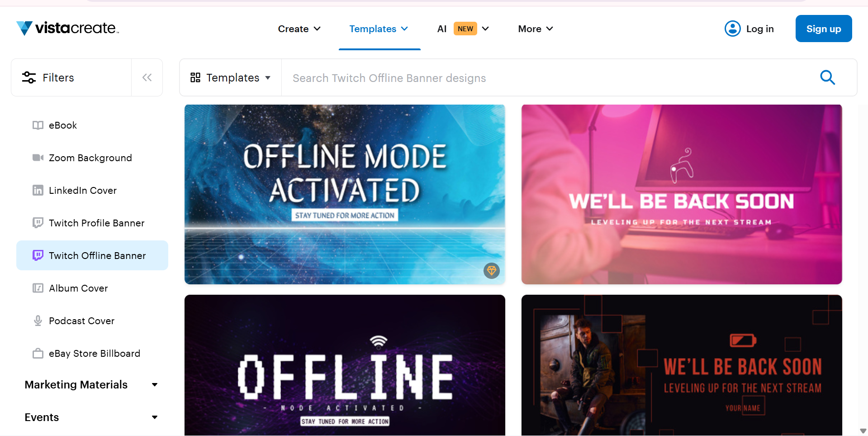Select the eBay Store Billboard bag icon
This screenshot has width=868, height=436.
[38, 353]
